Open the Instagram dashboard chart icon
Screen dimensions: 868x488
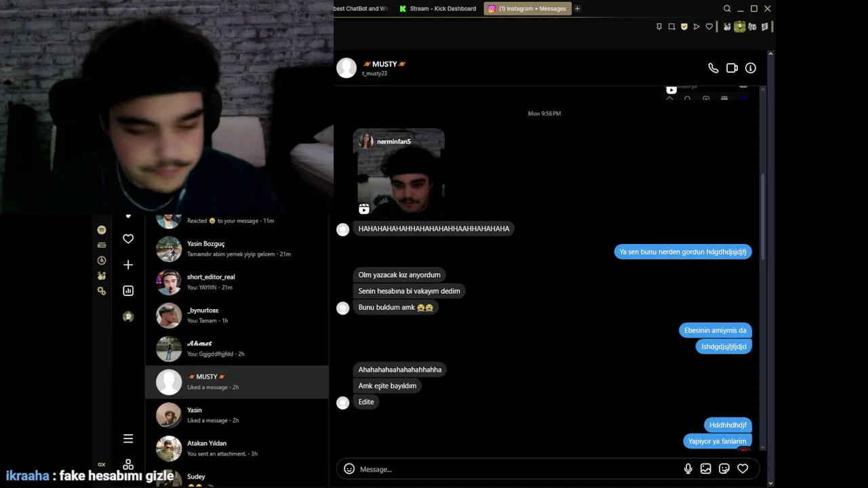[128, 291]
